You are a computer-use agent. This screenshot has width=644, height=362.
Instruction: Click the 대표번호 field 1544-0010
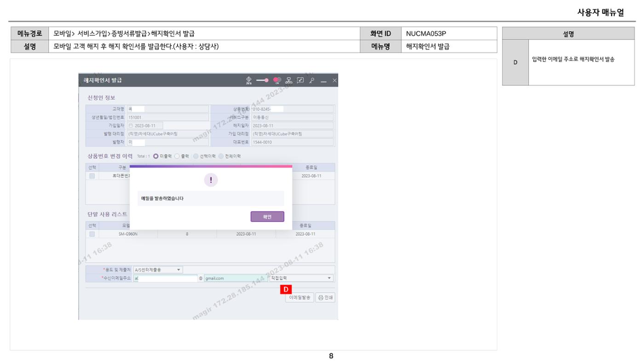pos(292,142)
